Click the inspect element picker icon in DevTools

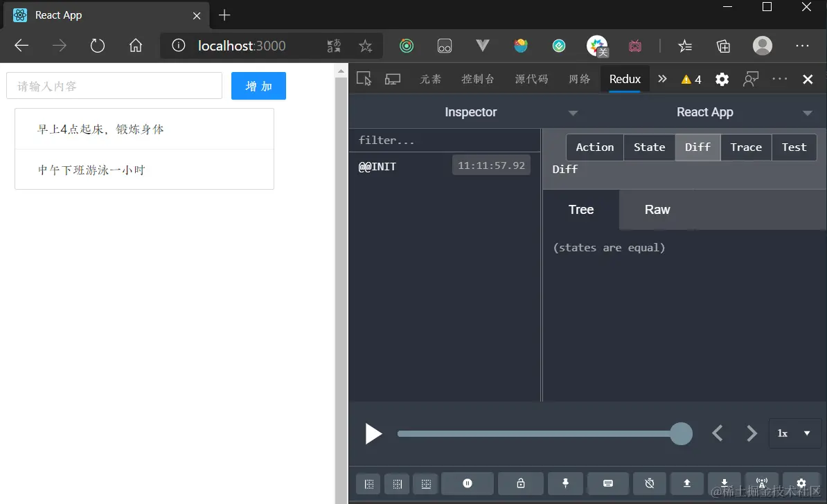pyautogui.click(x=364, y=79)
